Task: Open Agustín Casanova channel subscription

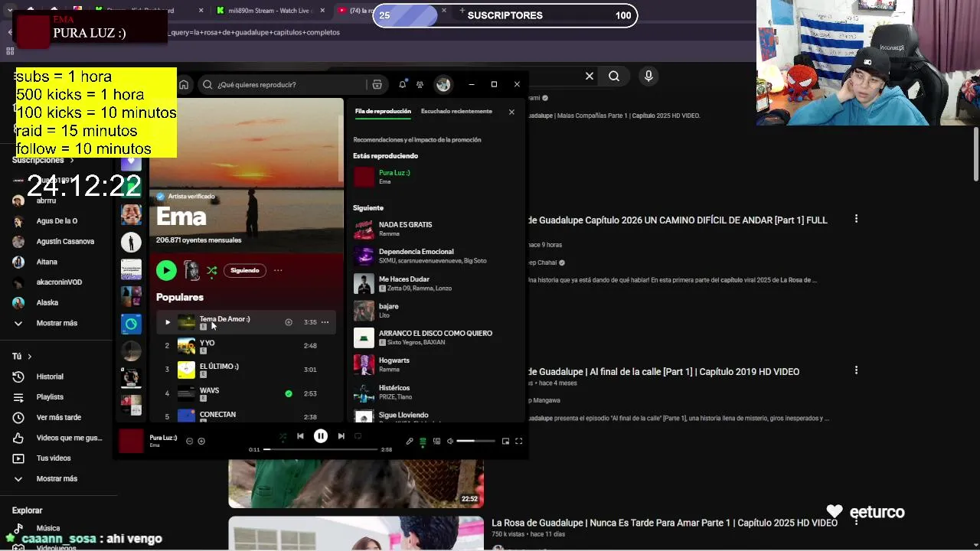Action: point(65,241)
